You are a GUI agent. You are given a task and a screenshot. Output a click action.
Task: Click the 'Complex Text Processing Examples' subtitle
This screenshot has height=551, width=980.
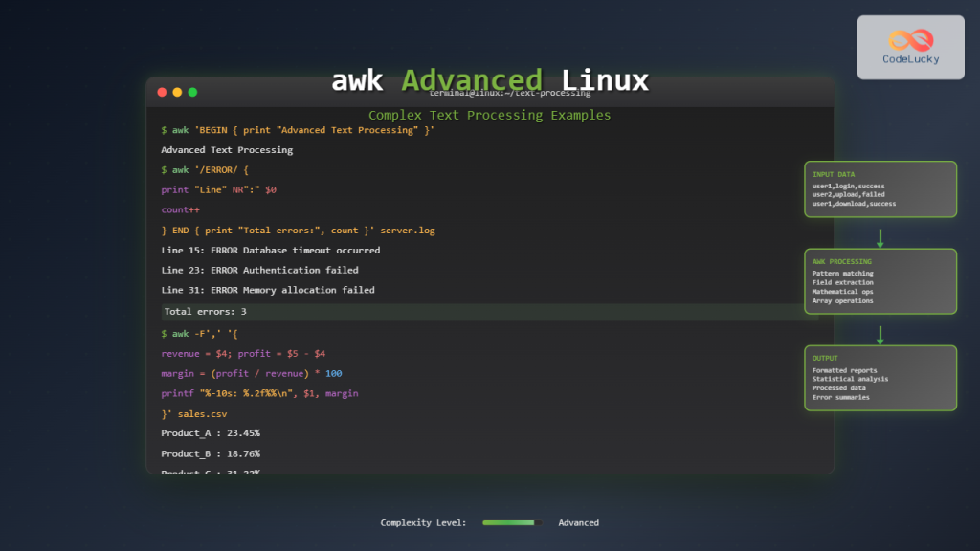[489, 115]
